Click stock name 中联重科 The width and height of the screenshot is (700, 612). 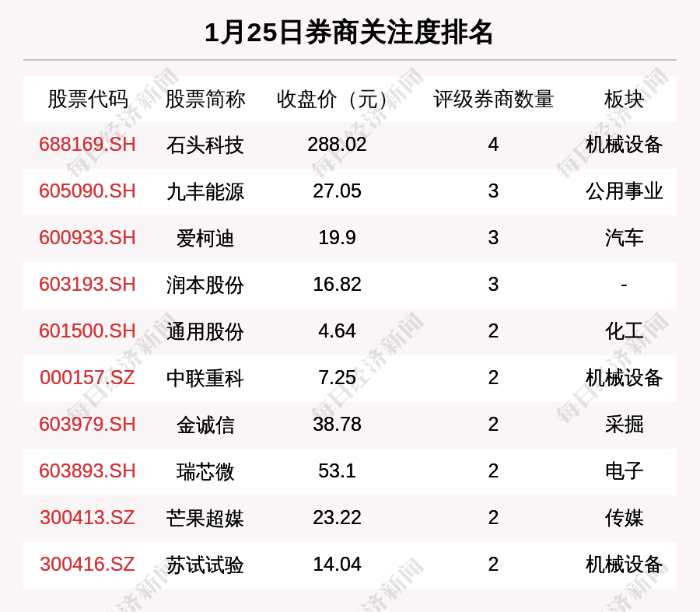point(205,378)
